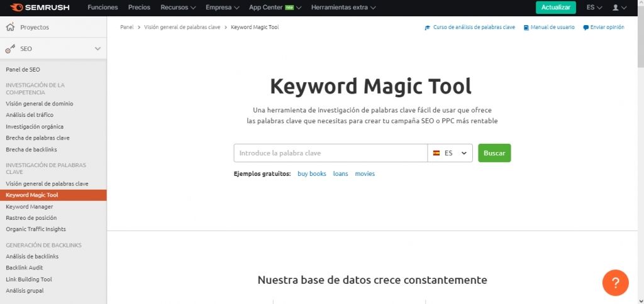644x304 pixels.
Task: Open Panel de SEO
Action: tap(23, 70)
